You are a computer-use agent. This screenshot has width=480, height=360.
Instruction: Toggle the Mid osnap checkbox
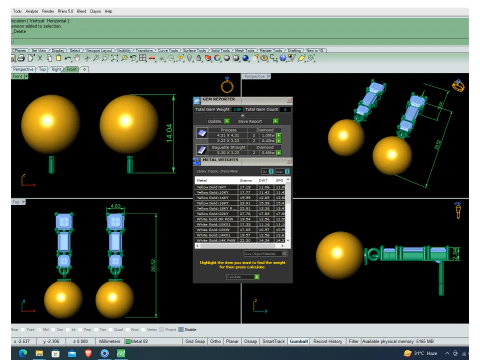tap(39, 330)
